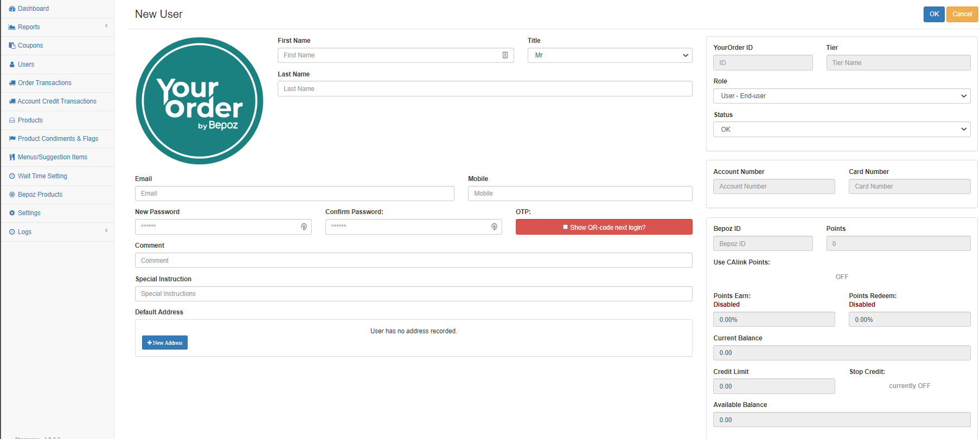Click the Products icon in sidebar

(x=12, y=120)
